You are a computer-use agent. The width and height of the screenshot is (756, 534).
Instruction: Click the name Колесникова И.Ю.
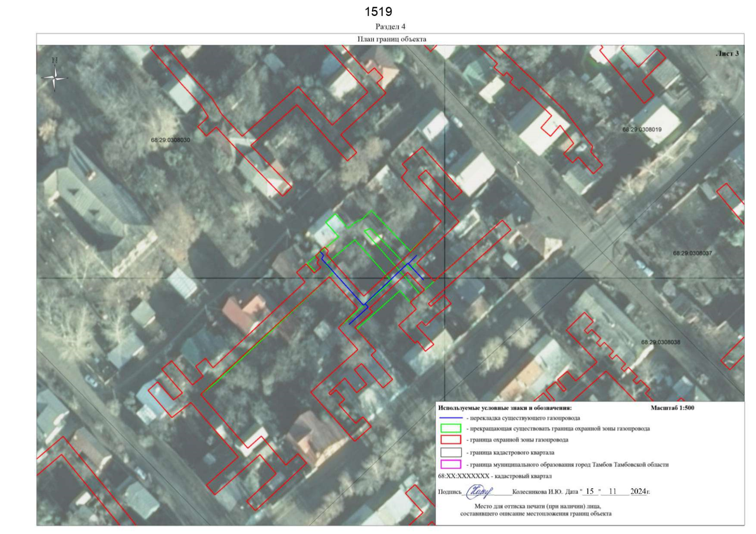point(537,492)
